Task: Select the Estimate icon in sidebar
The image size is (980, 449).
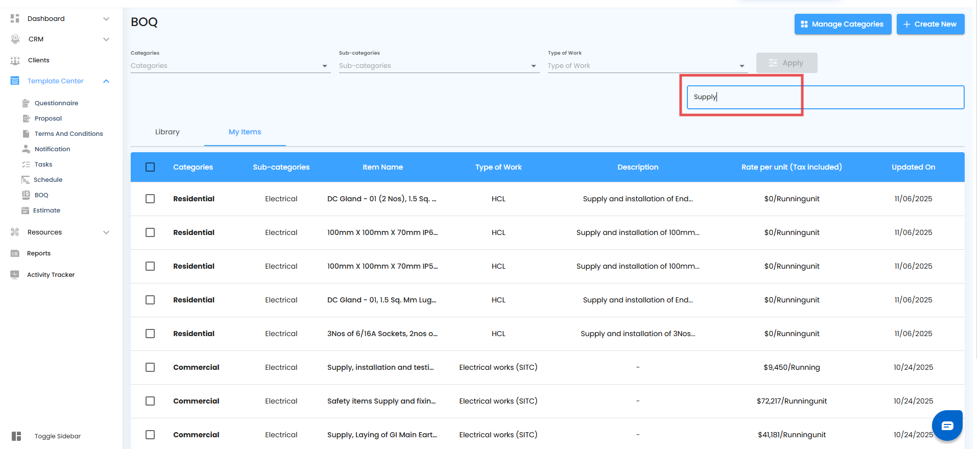Action: click(25, 210)
